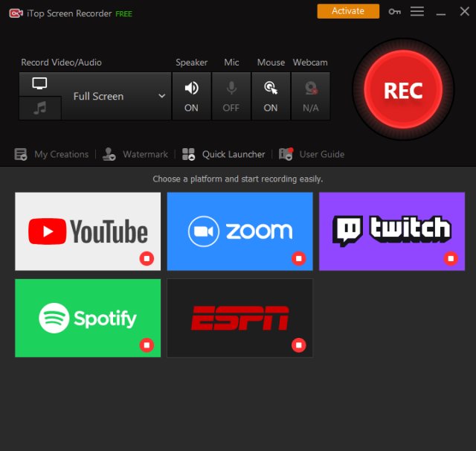The height and width of the screenshot is (451, 476).
Task: Click the orange Activate button
Action: 348,11
